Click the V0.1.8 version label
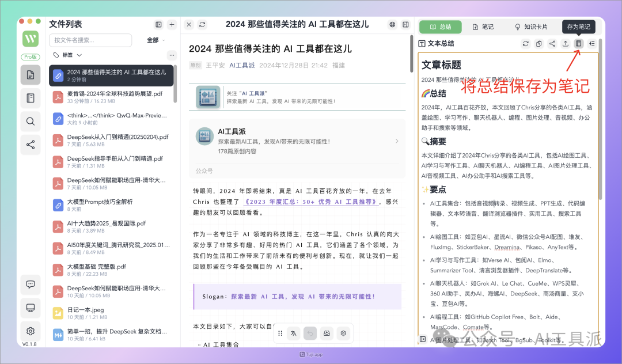Image resolution: width=622 pixels, height=364 pixels. (x=29, y=344)
